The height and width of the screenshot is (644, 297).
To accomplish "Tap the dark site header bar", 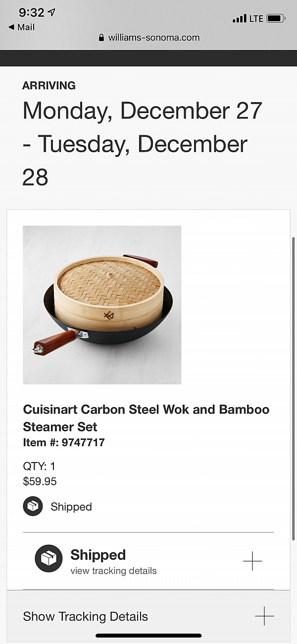I will tap(148, 58).
